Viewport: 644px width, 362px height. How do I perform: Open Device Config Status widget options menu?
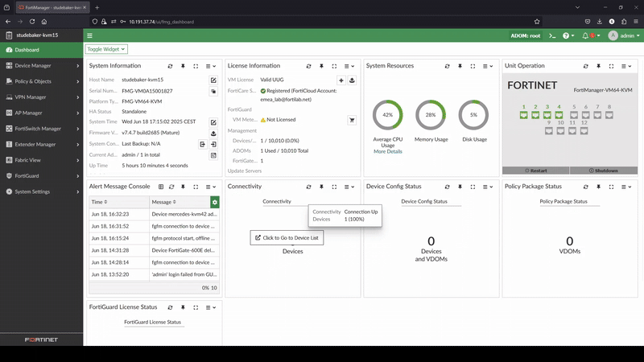pyautogui.click(x=488, y=187)
